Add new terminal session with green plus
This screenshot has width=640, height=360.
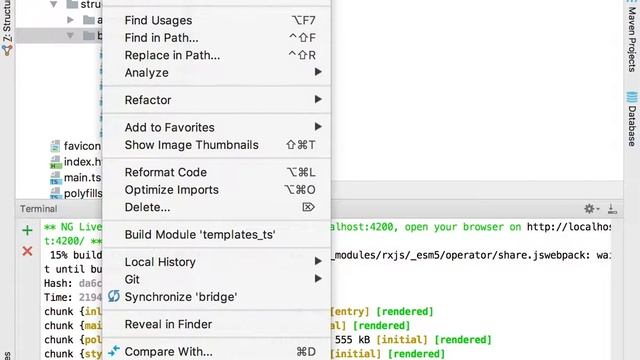coord(27,231)
